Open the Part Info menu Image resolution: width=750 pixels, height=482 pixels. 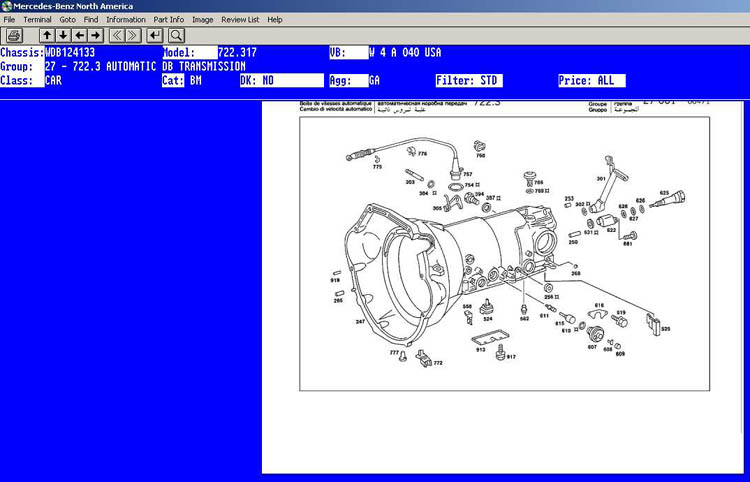pyautogui.click(x=168, y=19)
